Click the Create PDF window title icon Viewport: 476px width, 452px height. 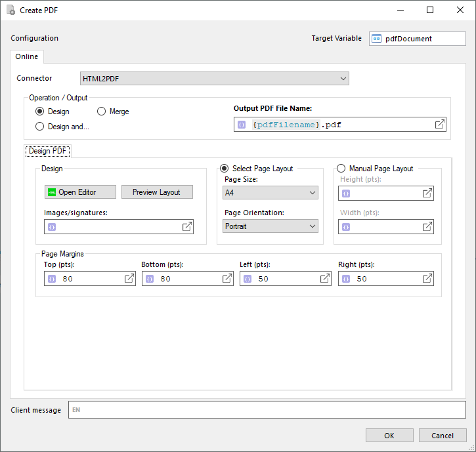point(11,10)
